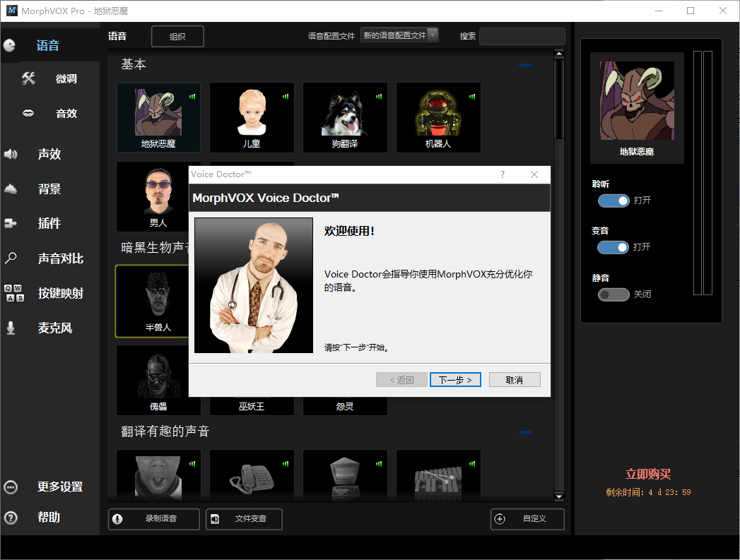Open 音效 lips icon in sidebar
Screen dimensions: 740x560
(x=28, y=113)
